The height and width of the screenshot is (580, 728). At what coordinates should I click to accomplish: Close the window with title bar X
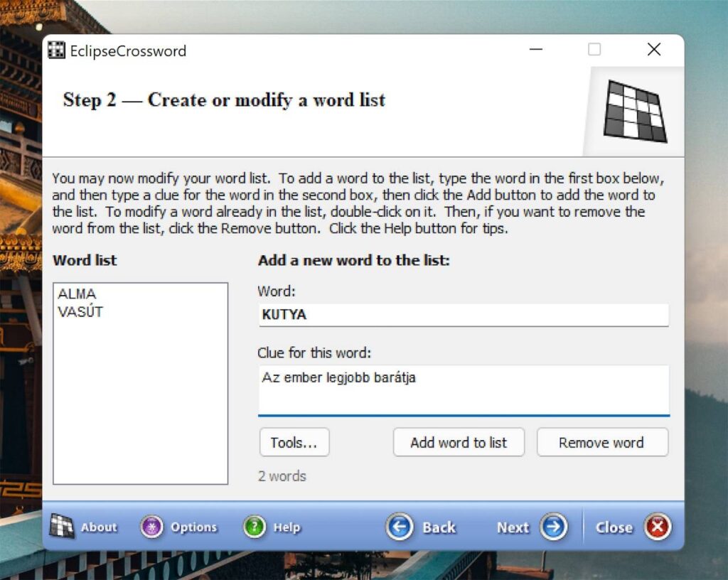654,49
